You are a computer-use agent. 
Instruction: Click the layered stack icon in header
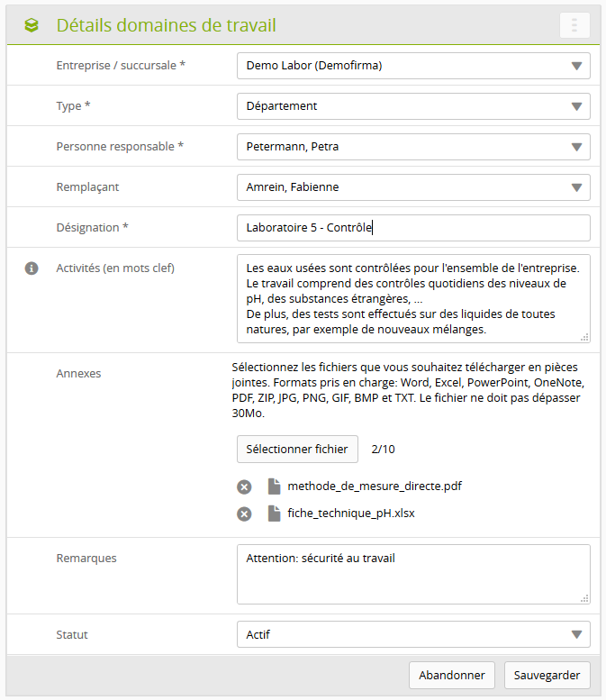click(x=32, y=25)
